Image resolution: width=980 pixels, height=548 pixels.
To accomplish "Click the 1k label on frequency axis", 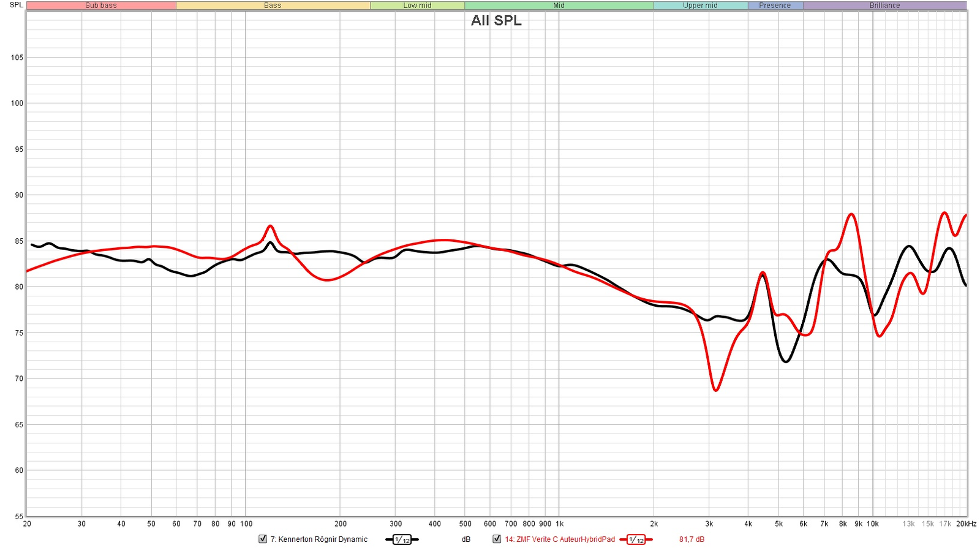I will point(559,524).
